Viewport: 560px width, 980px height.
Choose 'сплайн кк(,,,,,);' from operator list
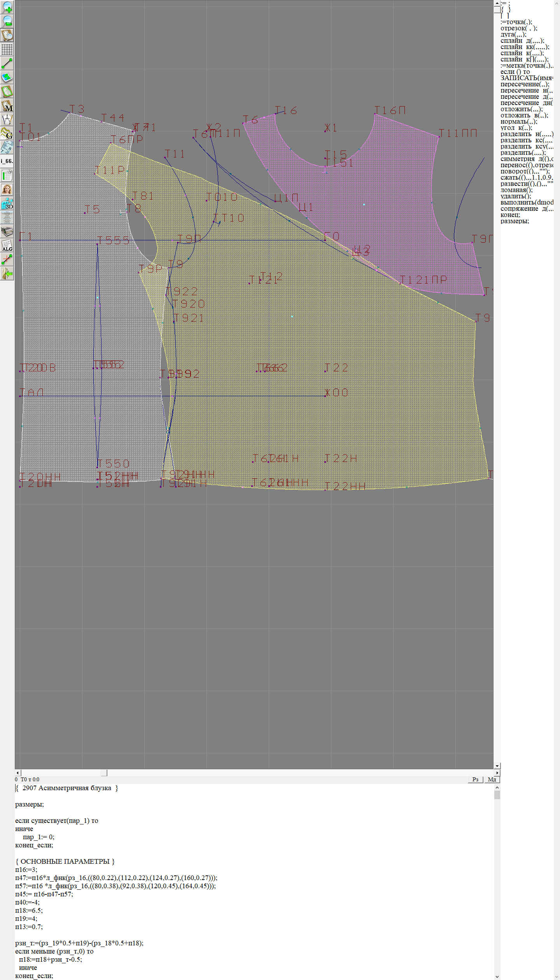point(525,47)
